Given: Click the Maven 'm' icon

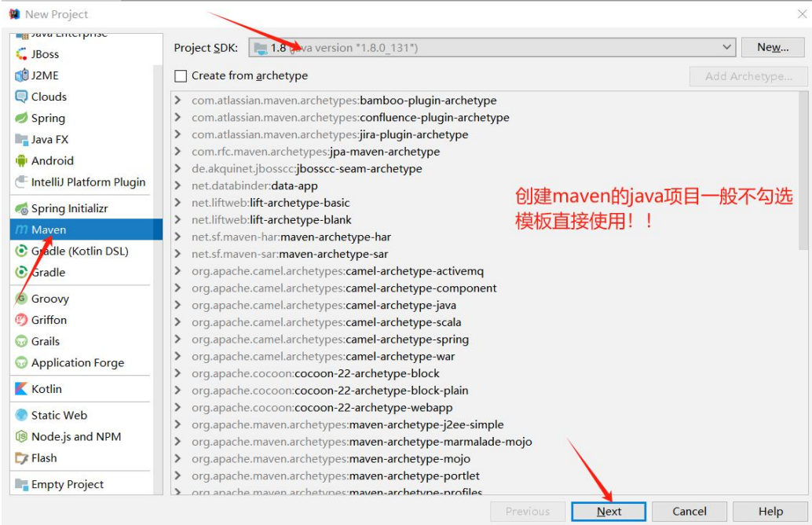Looking at the screenshot, I should (21, 229).
